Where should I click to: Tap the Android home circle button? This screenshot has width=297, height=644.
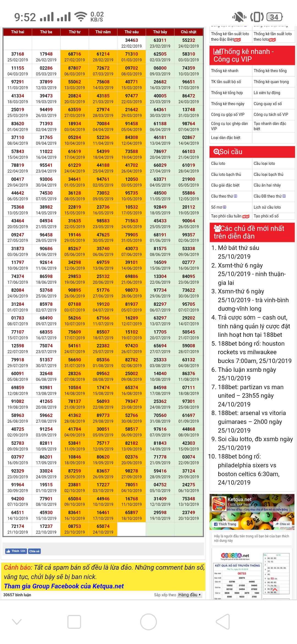(148, 622)
